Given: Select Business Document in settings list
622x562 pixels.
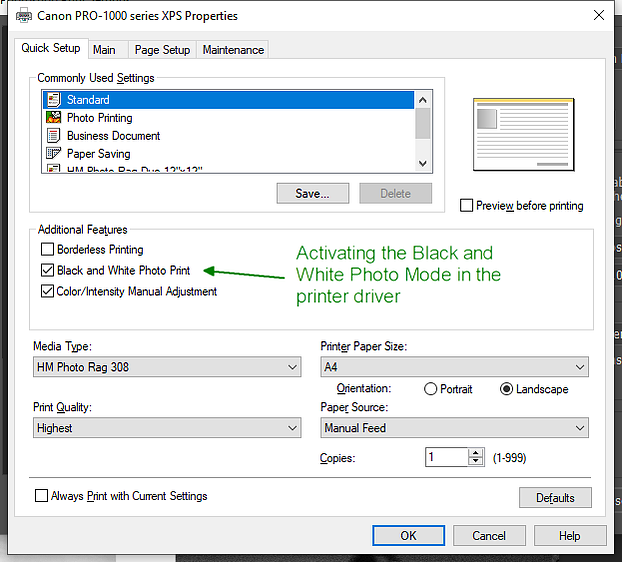Looking at the screenshot, I should (x=228, y=136).
